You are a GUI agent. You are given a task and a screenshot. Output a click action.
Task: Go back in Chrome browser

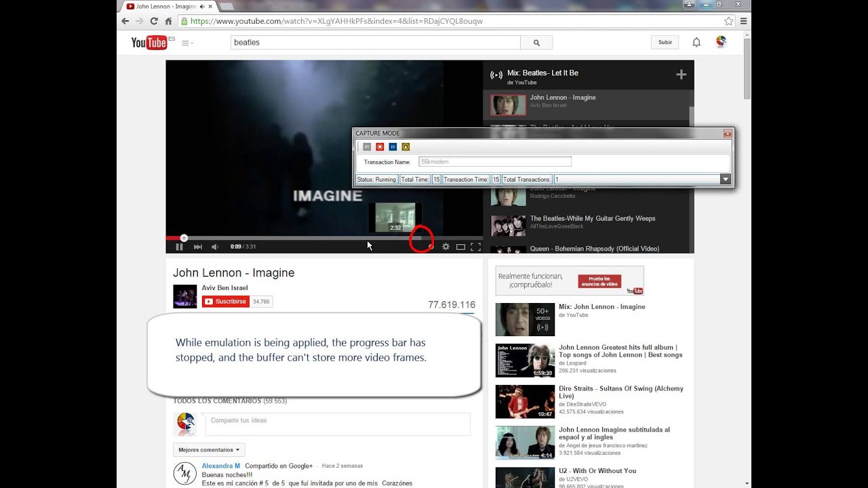(x=125, y=21)
